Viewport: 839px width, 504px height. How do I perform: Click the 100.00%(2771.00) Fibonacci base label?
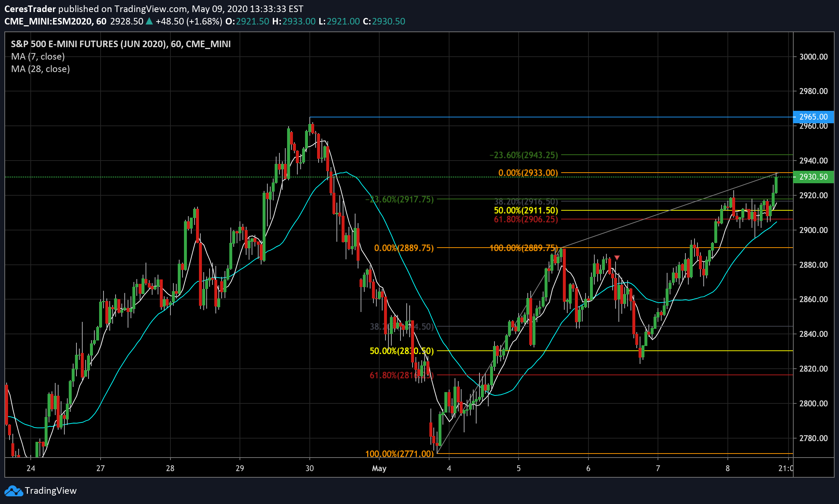coord(399,454)
